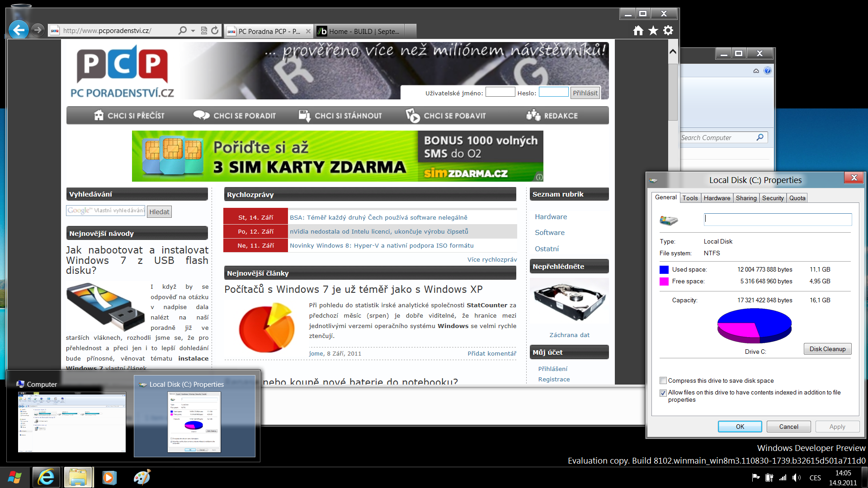Switch to Sharing tab in Properties
Screen dimensions: 868x488
point(746,198)
